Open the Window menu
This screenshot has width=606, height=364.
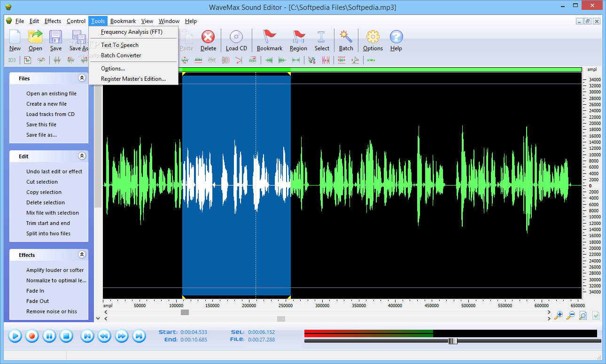169,21
